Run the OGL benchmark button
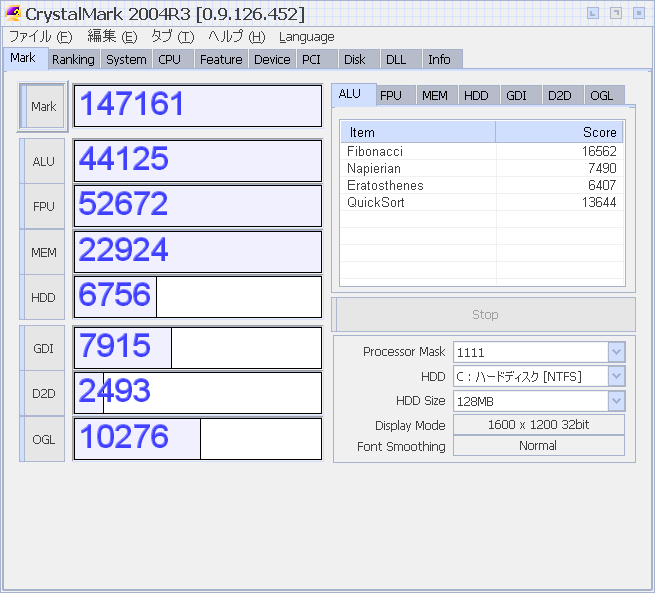Image resolution: width=655 pixels, height=593 pixels. pos(43,439)
